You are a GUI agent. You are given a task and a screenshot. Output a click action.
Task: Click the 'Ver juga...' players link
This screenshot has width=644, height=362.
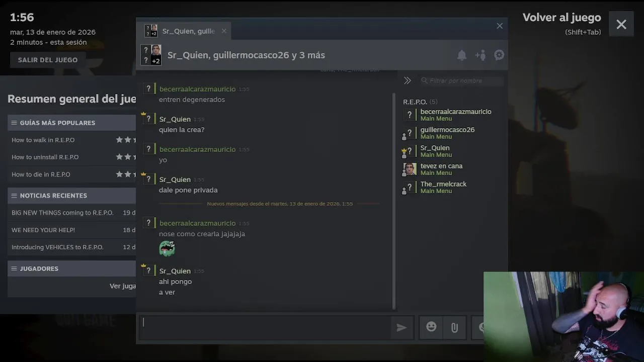tap(123, 286)
